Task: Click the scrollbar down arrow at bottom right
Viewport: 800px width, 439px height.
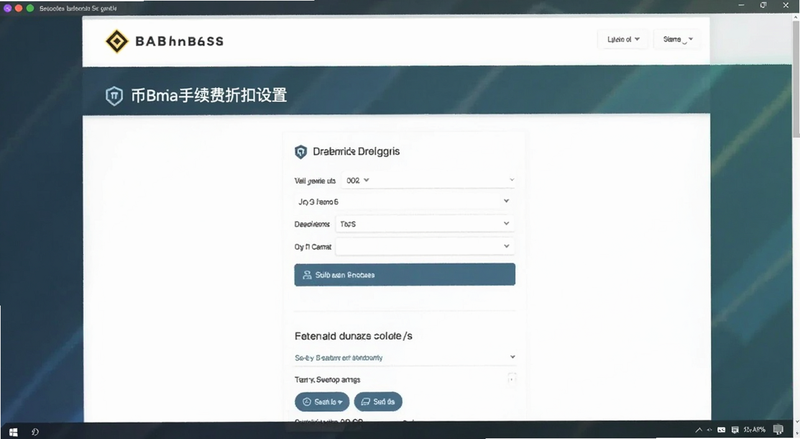Action: [x=796, y=422]
